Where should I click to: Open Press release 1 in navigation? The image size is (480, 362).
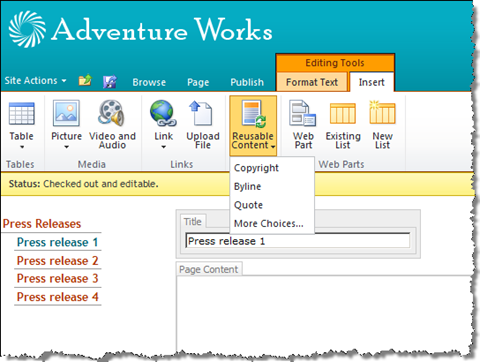click(57, 242)
